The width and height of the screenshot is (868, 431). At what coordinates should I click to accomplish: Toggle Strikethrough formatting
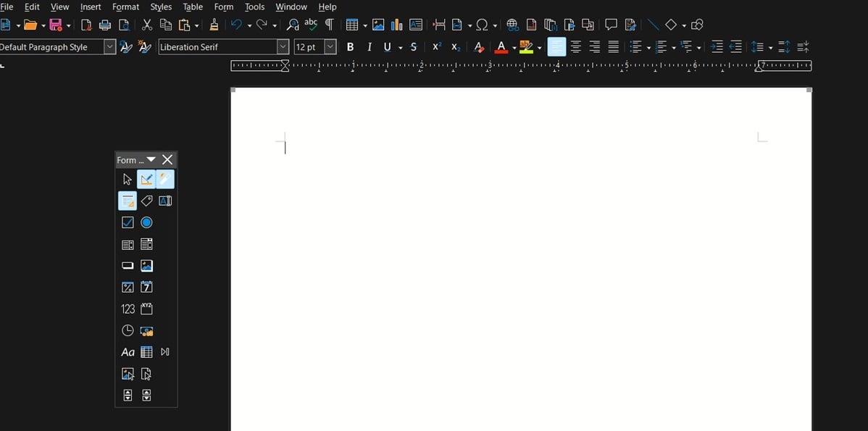pos(414,48)
